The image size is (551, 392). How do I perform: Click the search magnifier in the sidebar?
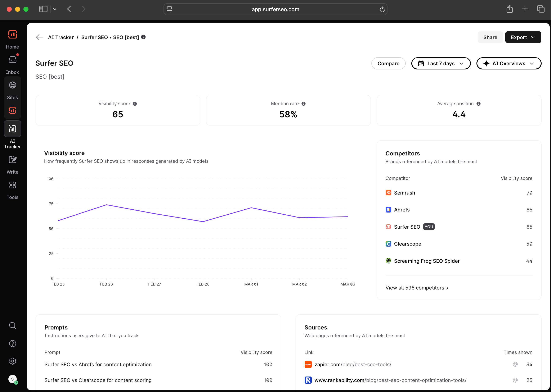click(x=13, y=325)
